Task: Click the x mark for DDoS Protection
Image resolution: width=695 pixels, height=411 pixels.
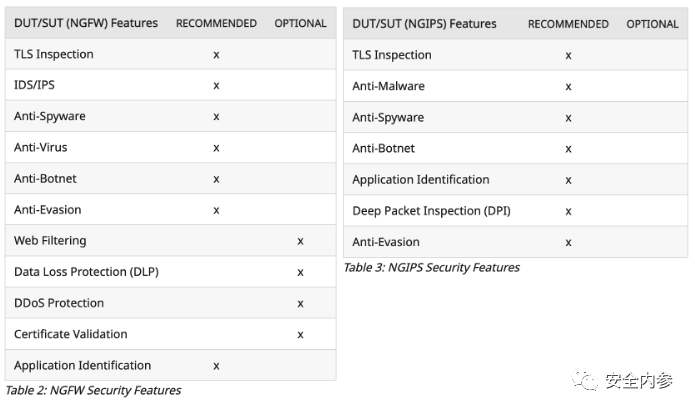Action: [300, 304]
